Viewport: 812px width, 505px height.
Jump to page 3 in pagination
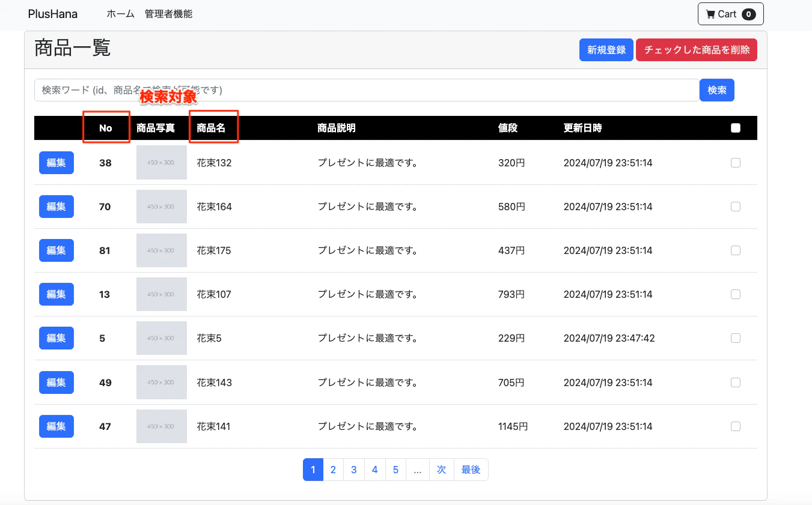[x=354, y=470]
